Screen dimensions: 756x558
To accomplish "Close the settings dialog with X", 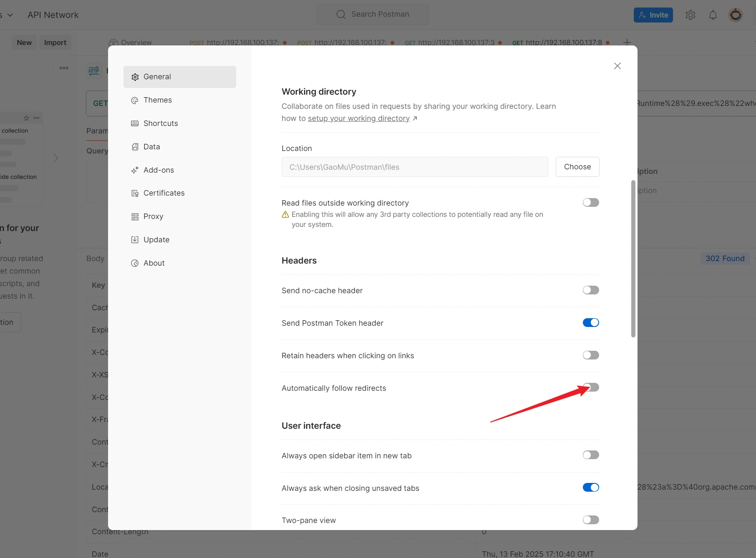I will tap(617, 66).
